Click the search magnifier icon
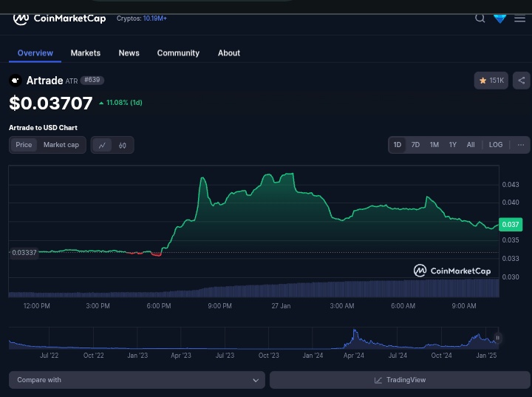Screen dimensions: 532x397 480,18
